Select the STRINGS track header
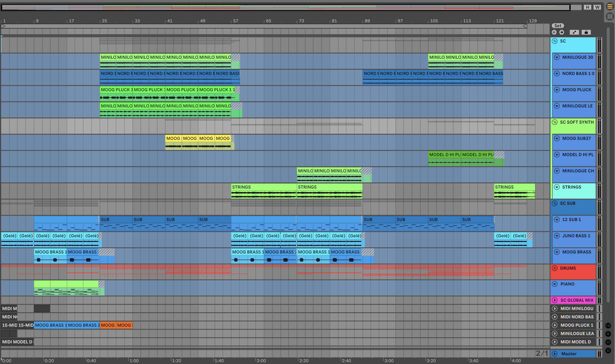Image resolution: width=615 pixels, height=364 pixels. [x=572, y=187]
